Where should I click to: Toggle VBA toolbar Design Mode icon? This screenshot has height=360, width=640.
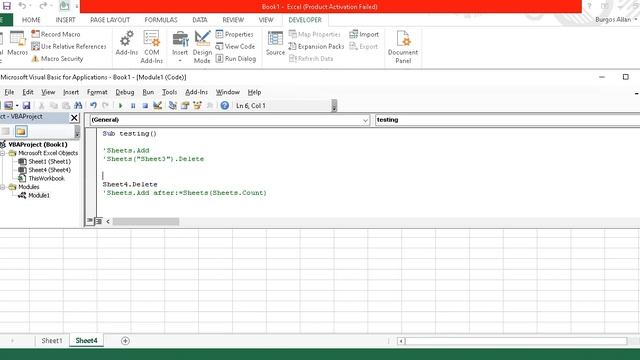tap(158, 106)
